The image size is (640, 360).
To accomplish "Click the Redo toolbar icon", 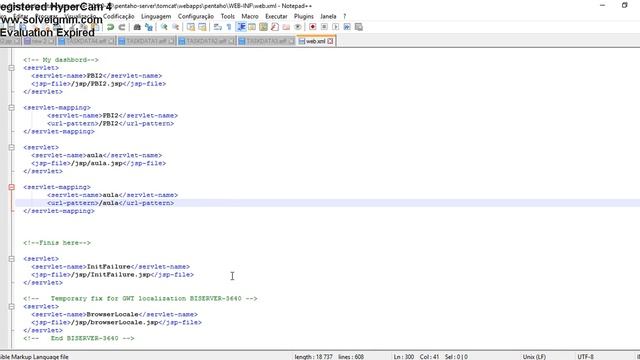I will pos(122,27).
